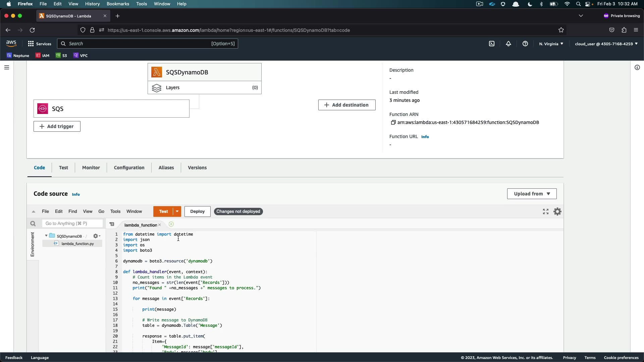Collapse the editor menu bar arrow
Viewport: 644px width, 362px height.
pos(34,212)
